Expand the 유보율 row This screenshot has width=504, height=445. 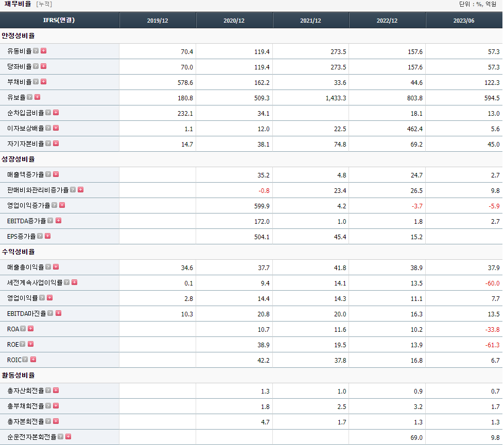[37, 97]
